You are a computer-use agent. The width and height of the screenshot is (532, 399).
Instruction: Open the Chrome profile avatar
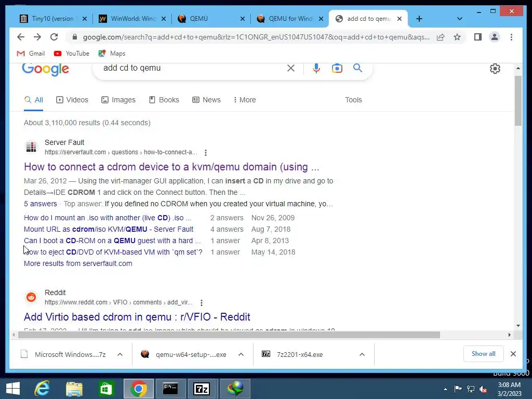[495, 37]
